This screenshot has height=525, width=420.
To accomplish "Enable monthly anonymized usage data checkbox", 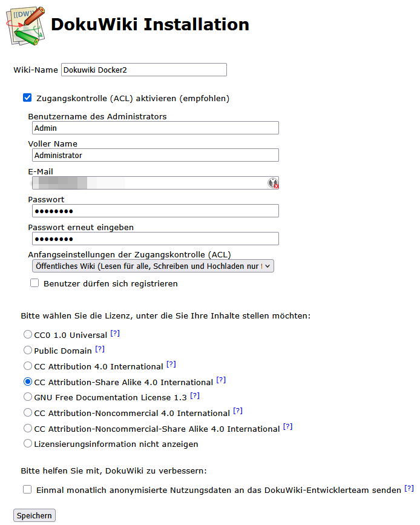I will pyautogui.click(x=27, y=489).
